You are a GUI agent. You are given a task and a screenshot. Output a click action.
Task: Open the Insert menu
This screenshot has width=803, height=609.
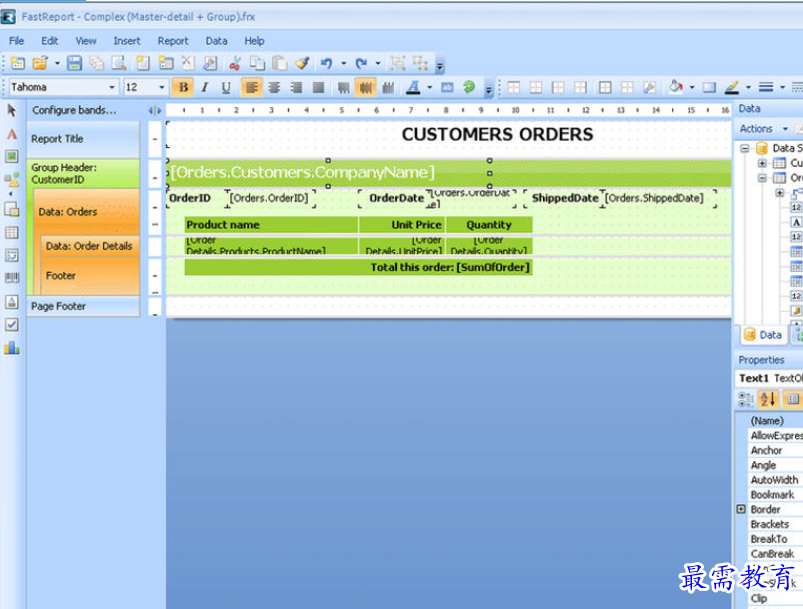126,41
